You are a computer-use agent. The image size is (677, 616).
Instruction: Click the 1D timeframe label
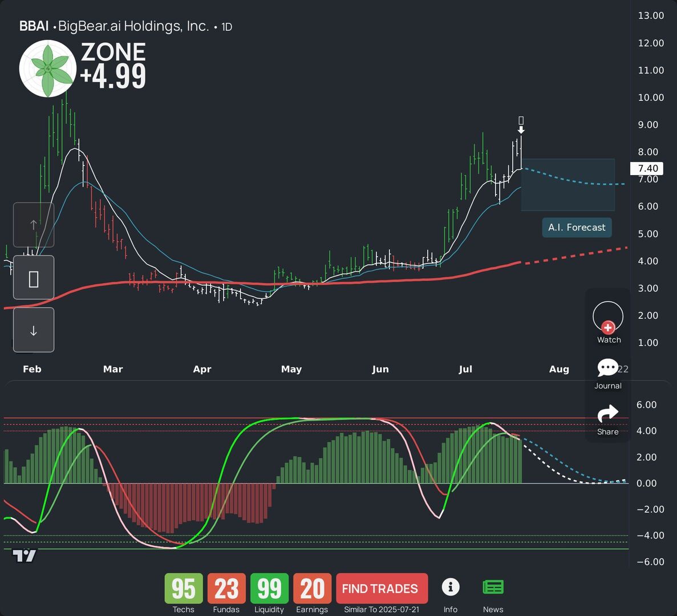(x=226, y=27)
